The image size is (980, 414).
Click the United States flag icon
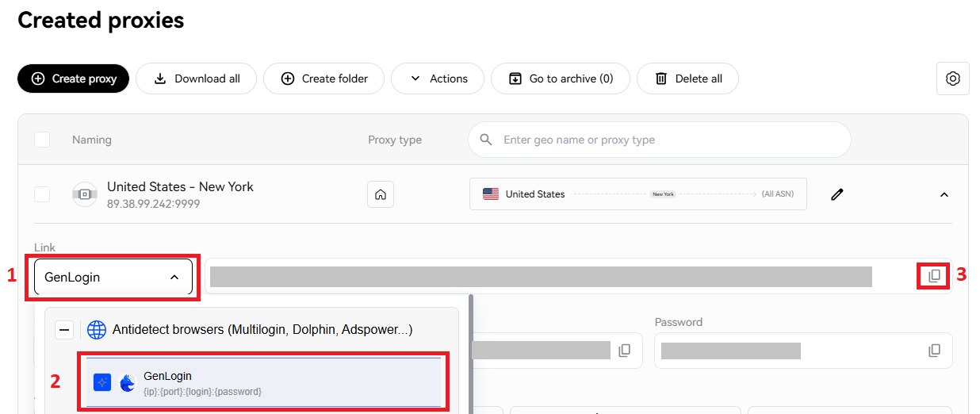click(x=491, y=194)
